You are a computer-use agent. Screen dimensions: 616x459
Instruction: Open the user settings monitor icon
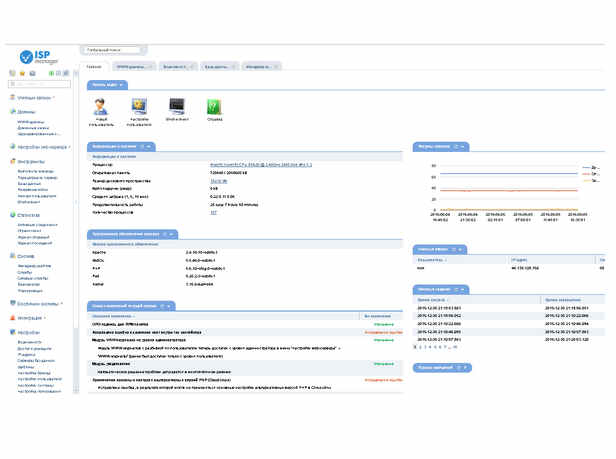click(x=139, y=106)
